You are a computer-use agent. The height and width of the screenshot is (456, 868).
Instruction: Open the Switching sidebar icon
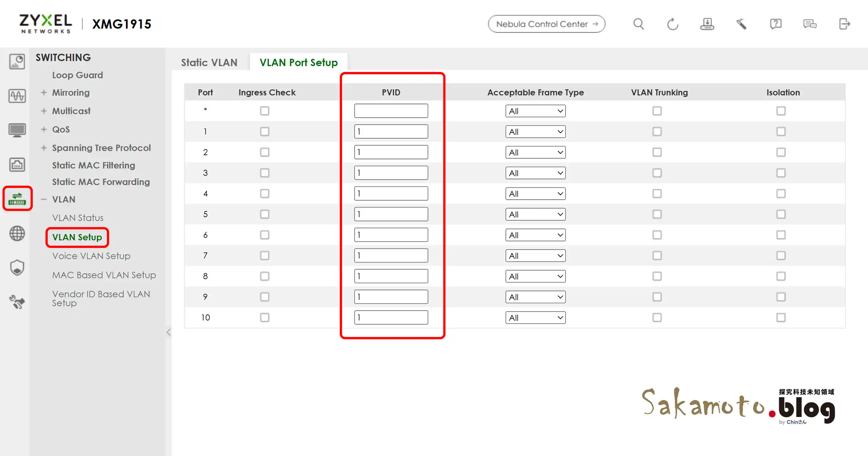17,198
